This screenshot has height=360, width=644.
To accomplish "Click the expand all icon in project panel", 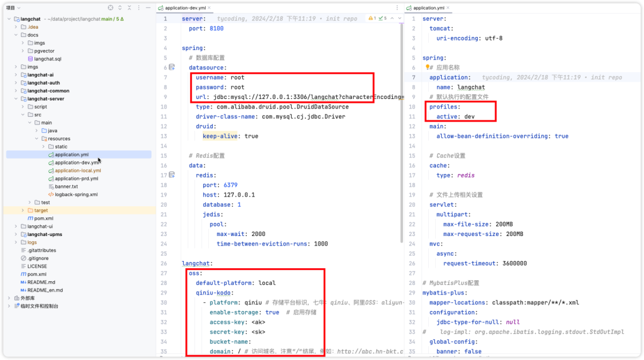I will coord(120,8).
